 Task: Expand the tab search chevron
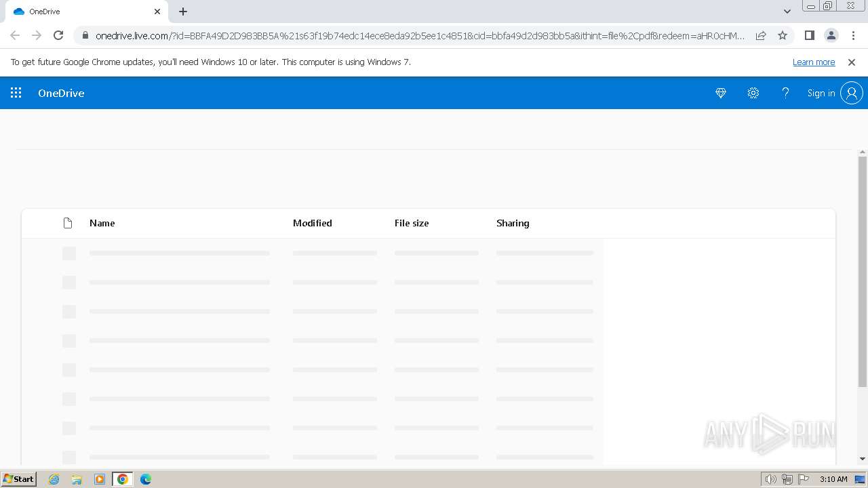click(787, 12)
